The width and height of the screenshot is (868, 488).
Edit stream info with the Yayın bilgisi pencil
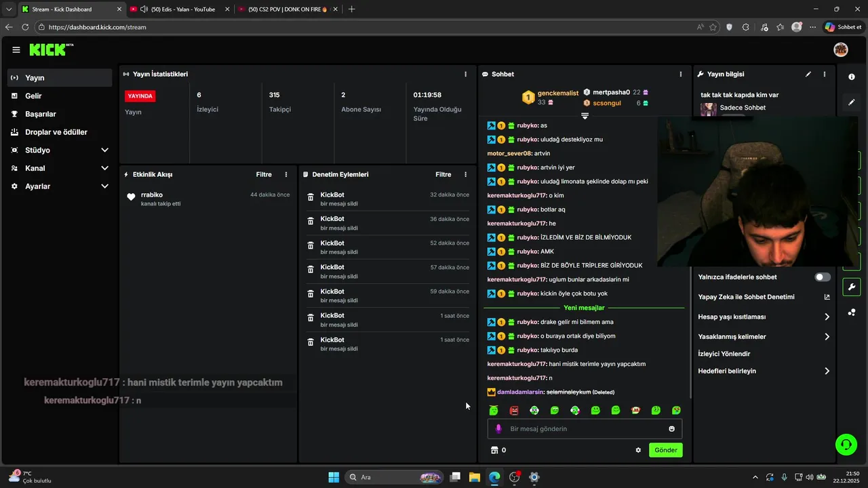coord(808,74)
